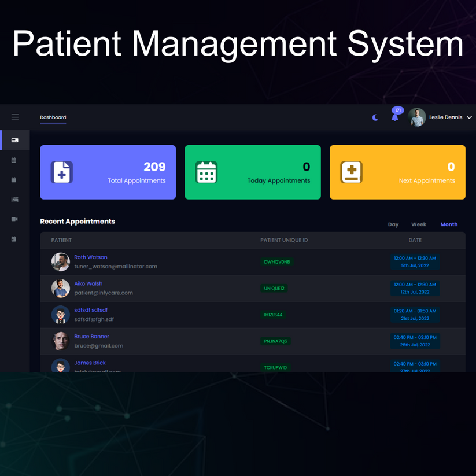
Task: Click Roth Watson's avatar thumbnail
Action: [x=60, y=262]
